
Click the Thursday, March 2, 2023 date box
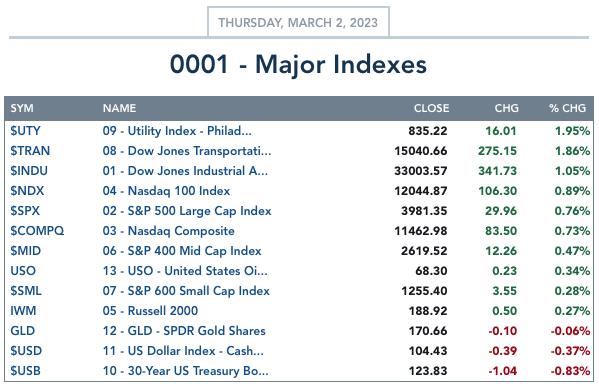[x=298, y=22]
